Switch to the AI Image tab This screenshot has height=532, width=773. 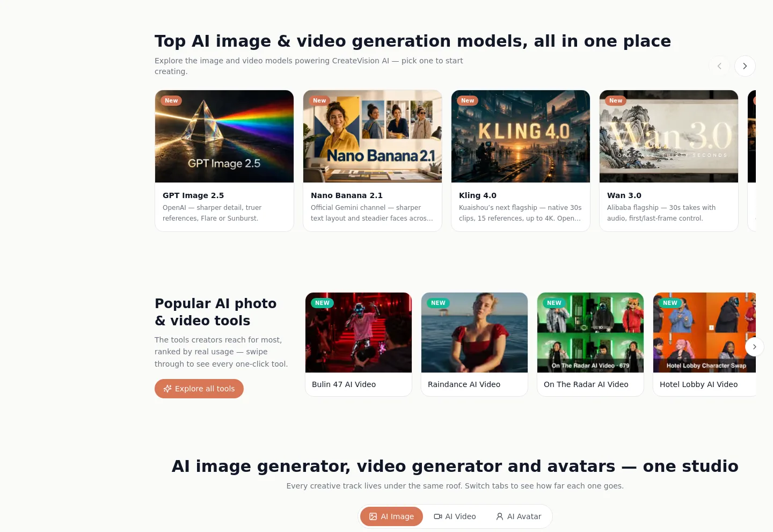click(391, 516)
